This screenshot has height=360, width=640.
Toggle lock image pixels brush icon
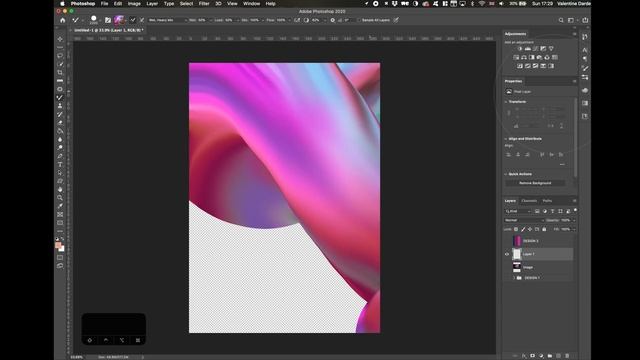(x=523, y=229)
